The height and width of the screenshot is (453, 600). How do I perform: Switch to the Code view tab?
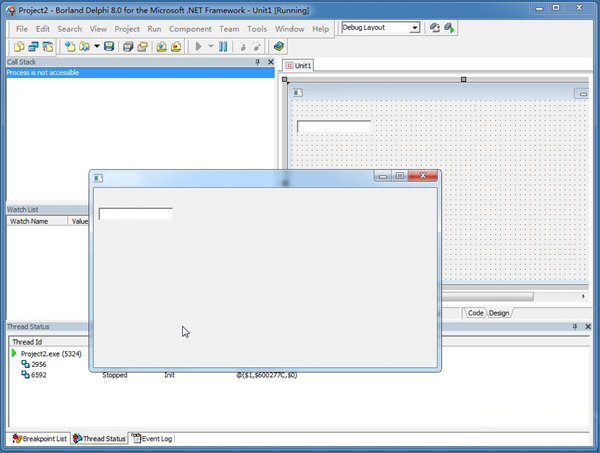click(x=475, y=313)
